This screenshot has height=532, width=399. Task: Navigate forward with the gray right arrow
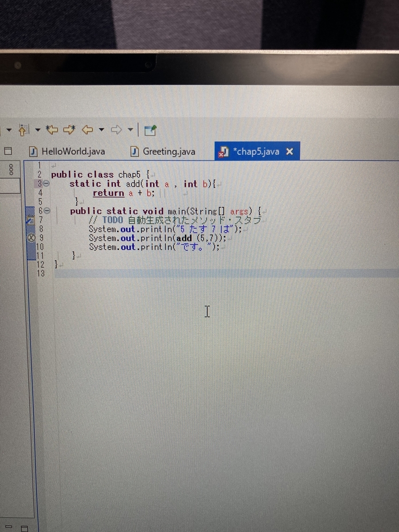[116, 130]
